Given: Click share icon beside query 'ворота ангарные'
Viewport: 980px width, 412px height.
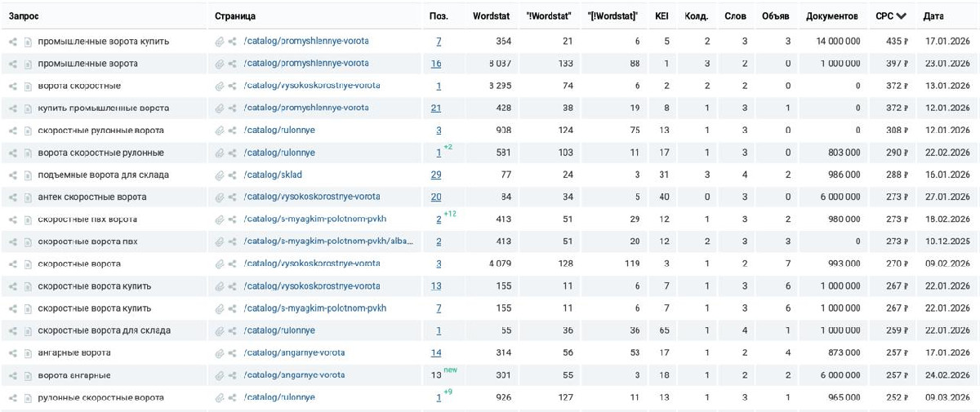Looking at the screenshot, I should click(13, 375).
